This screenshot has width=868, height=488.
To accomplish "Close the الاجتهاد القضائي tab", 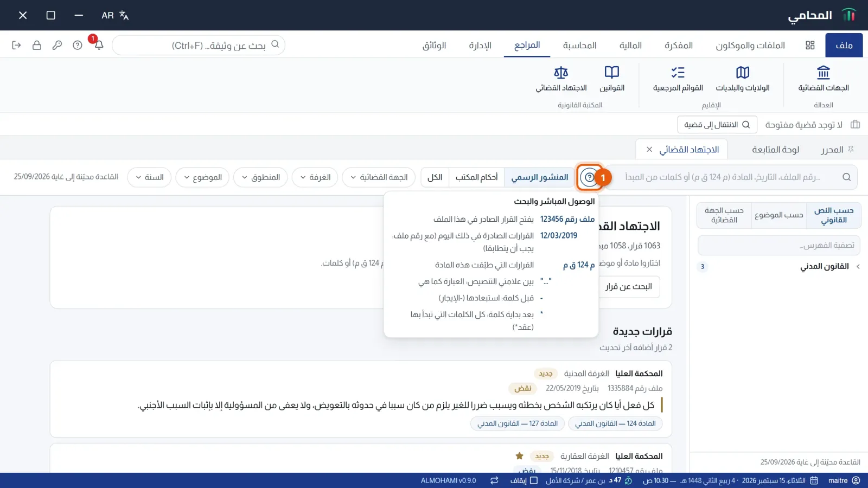I will pyautogui.click(x=649, y=149).
